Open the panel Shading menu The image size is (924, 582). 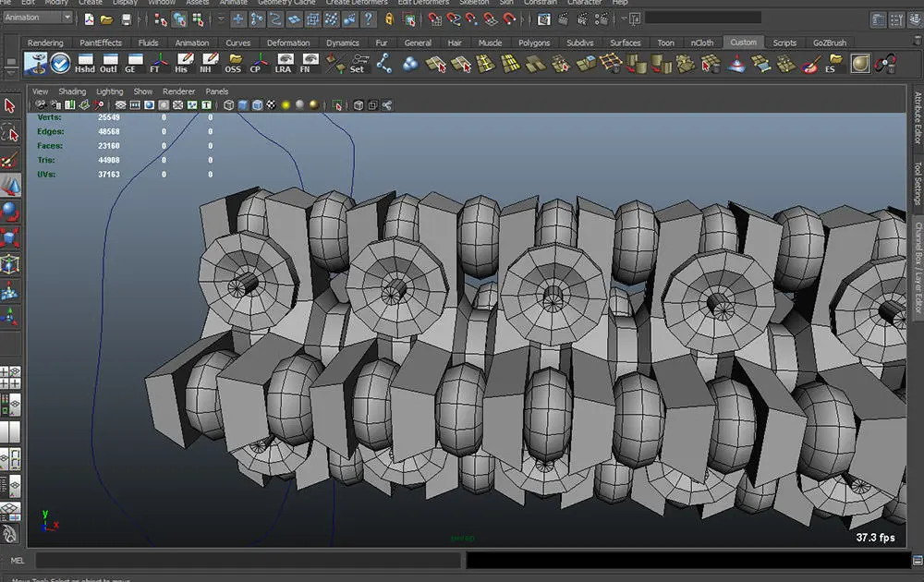72,91
